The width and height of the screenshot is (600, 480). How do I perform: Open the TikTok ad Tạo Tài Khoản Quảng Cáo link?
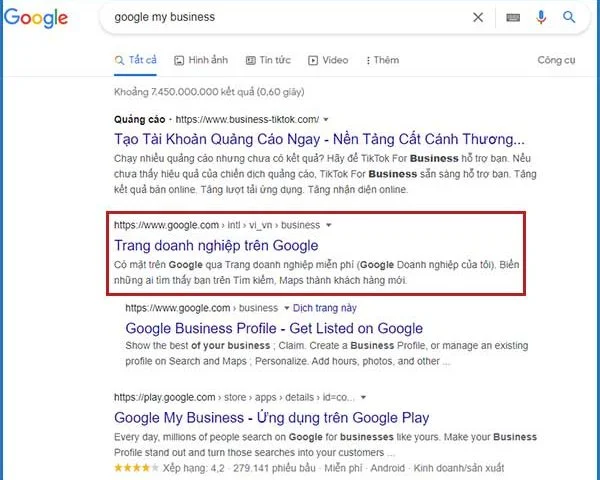(319, 139)
